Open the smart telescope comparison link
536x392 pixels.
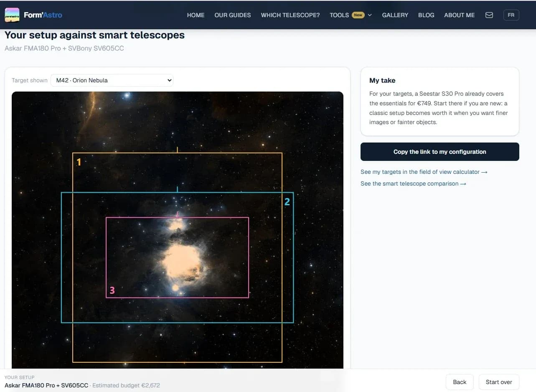tap(413, 183)
